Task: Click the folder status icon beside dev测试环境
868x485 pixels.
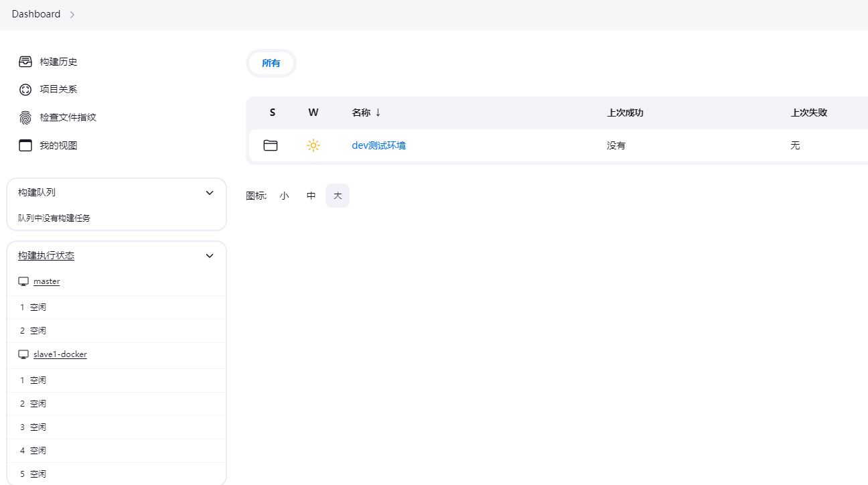Action: [x=270, y=145]
